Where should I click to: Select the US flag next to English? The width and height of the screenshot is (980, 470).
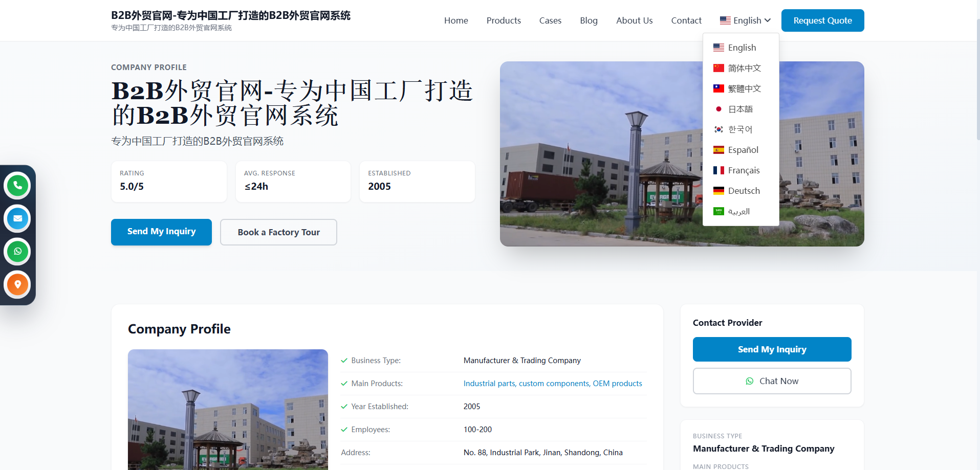coord(718,48)
